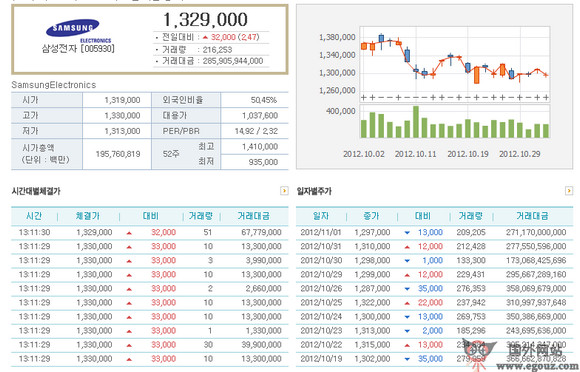The image size is (580, 372).
Task: Click down arrow in 2012/10/24 row
Action: tap(407, 317)
